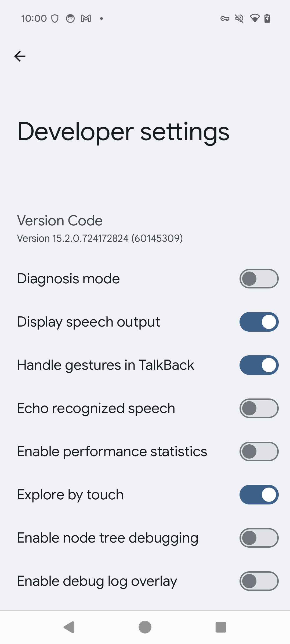Screen dimensions: 290x644
Task: Turn off Display speech output switch
Action: pyautogui.click(x=259, y=322)
